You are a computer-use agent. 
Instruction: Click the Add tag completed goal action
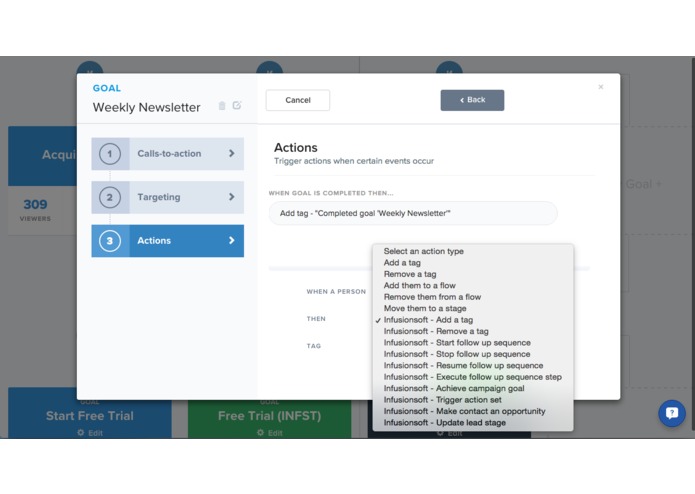coord(413,213)
